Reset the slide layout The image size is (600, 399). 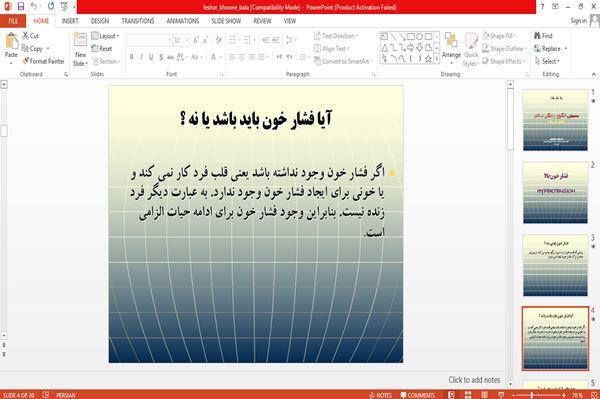point(102,49)
